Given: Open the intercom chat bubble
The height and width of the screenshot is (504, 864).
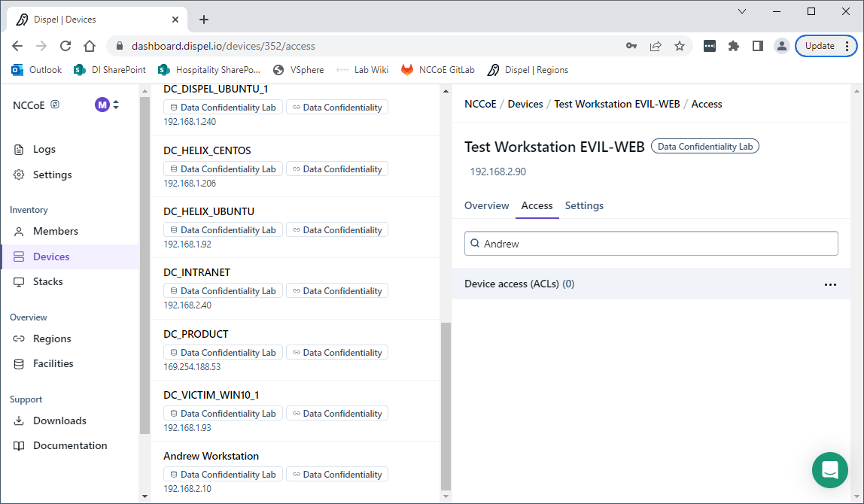Looking at the screenshot, I should click(x=829, y=470).
